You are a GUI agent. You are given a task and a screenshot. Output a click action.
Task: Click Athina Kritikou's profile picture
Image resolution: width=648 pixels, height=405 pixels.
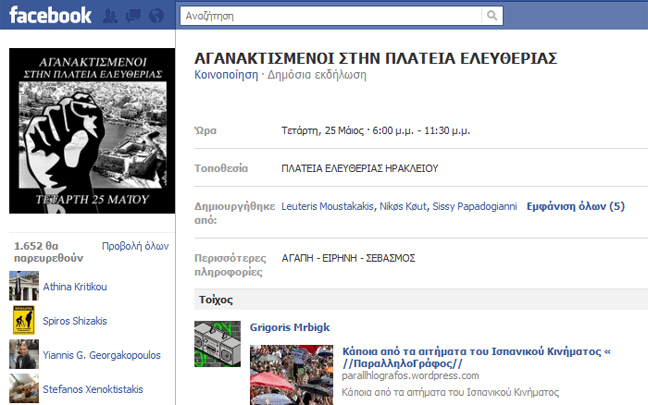pos(24,286)
